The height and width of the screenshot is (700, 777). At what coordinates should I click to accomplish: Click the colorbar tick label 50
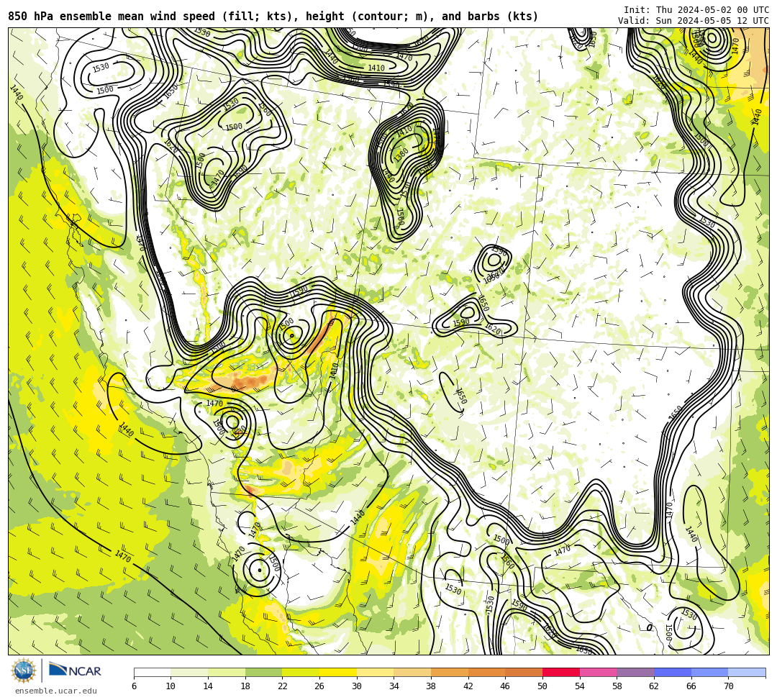pyautogui.click(x=542, y=686)
